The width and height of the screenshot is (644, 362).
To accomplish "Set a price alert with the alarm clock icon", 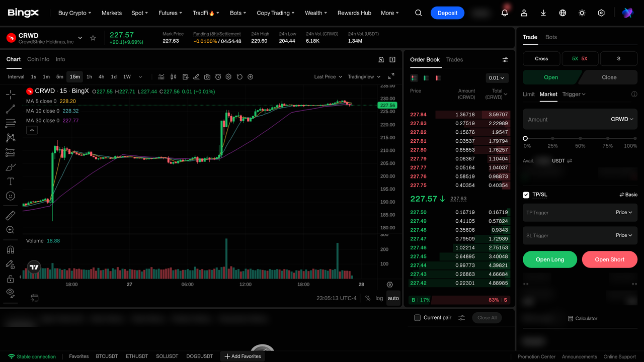I will click(218, 77).
